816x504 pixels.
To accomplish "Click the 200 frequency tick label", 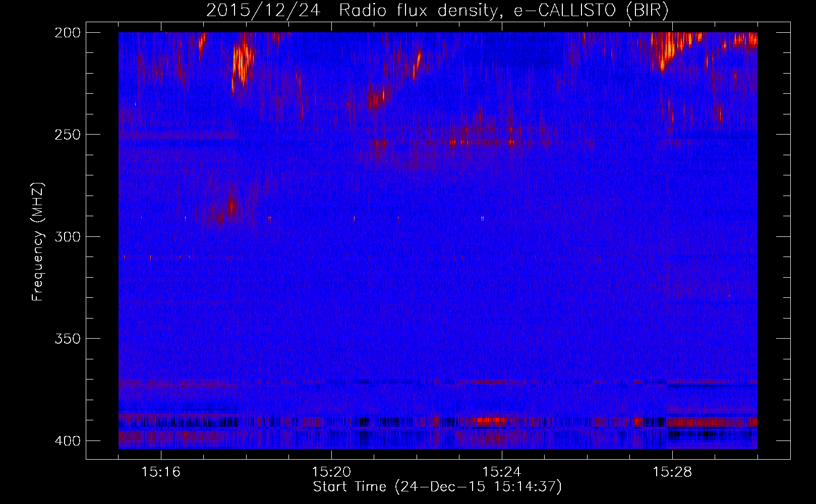I will point(67,33).
